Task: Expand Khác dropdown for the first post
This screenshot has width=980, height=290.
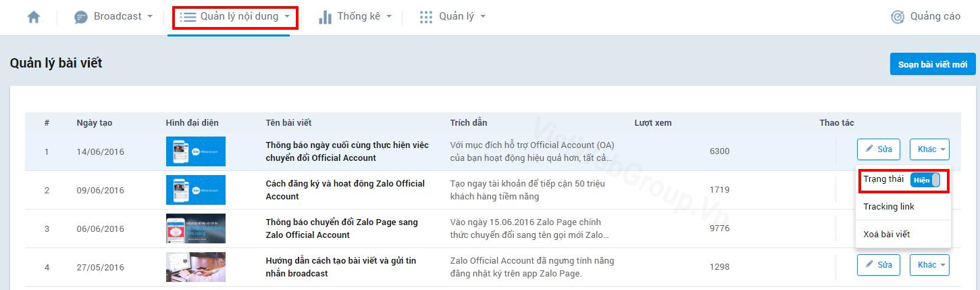Action: coord(929,149)
